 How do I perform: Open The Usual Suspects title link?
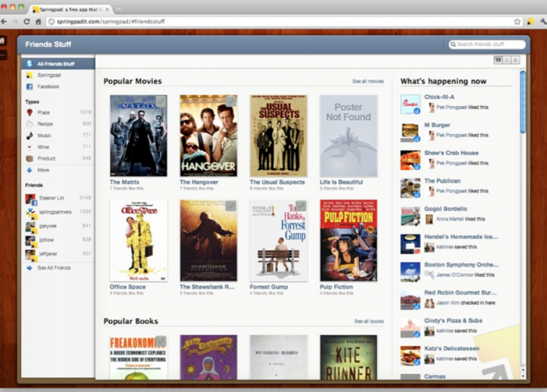pos(277,182)
